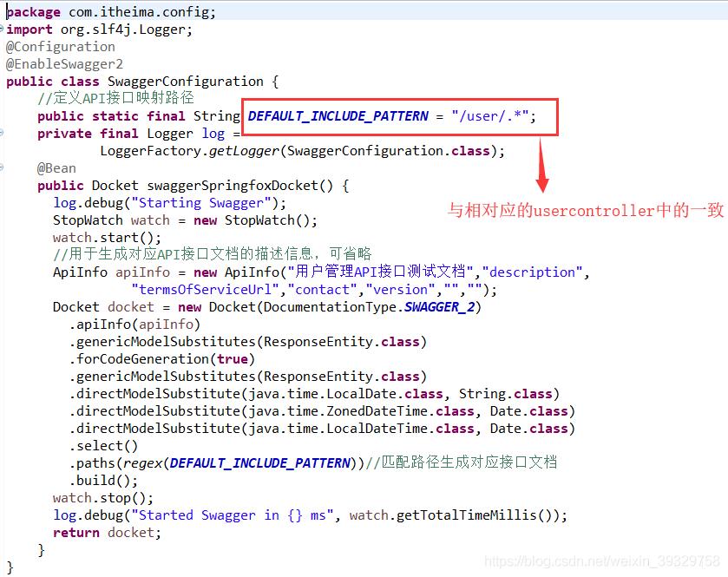Click the watch.stop() statement

[102, 498]
